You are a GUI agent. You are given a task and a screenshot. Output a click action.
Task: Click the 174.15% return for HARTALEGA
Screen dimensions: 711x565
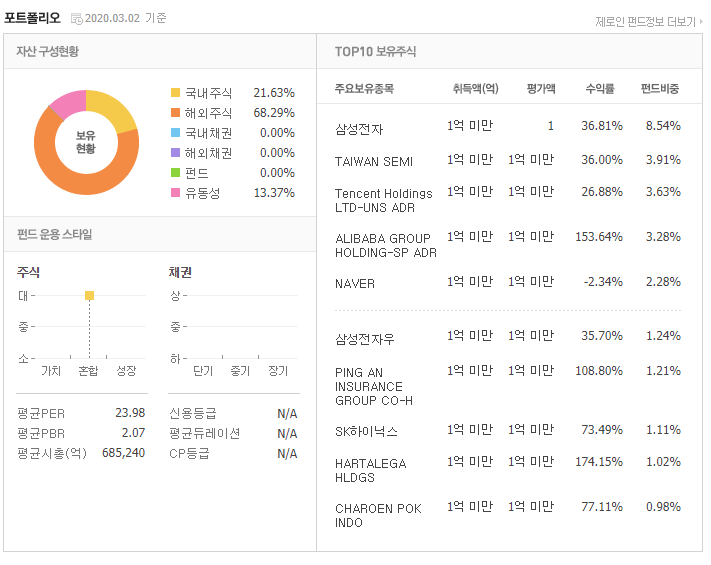[x=599, y=462]
